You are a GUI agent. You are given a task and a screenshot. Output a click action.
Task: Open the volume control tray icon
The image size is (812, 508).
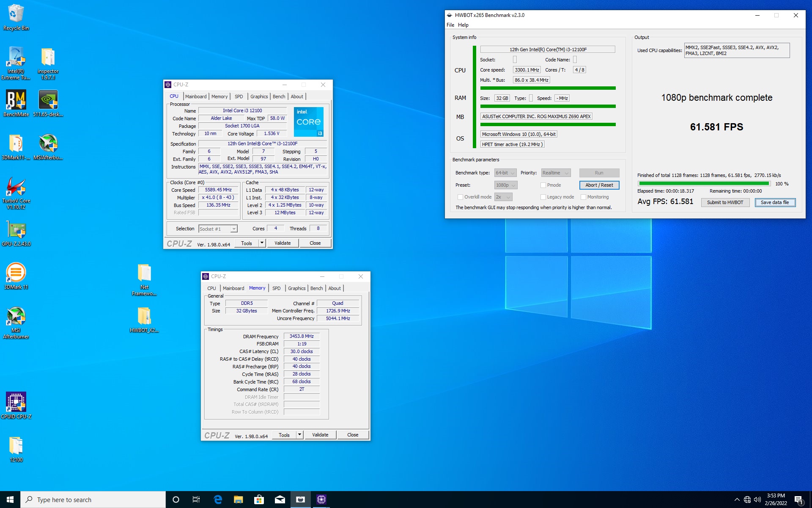pos(757,500)
